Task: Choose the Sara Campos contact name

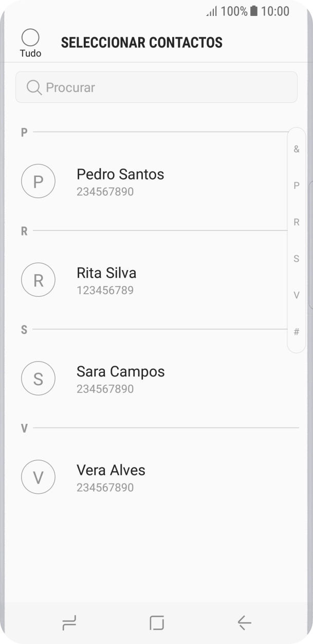Action: point(121,372)
